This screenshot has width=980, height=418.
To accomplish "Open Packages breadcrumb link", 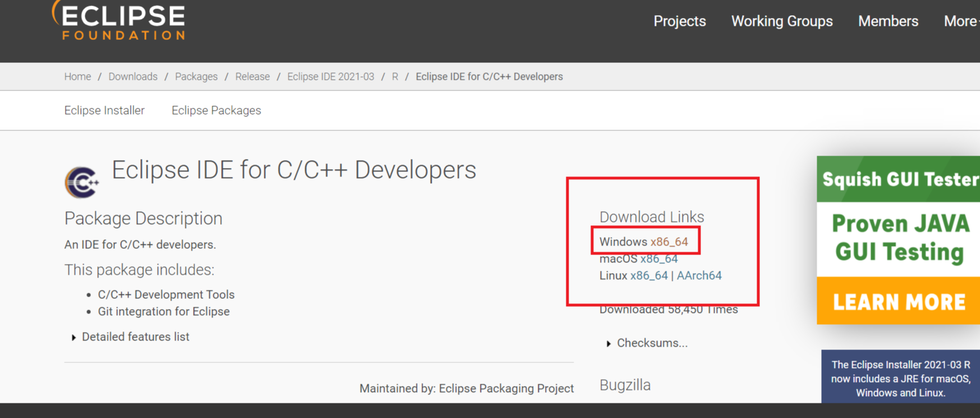I will (x=196, y=76).
